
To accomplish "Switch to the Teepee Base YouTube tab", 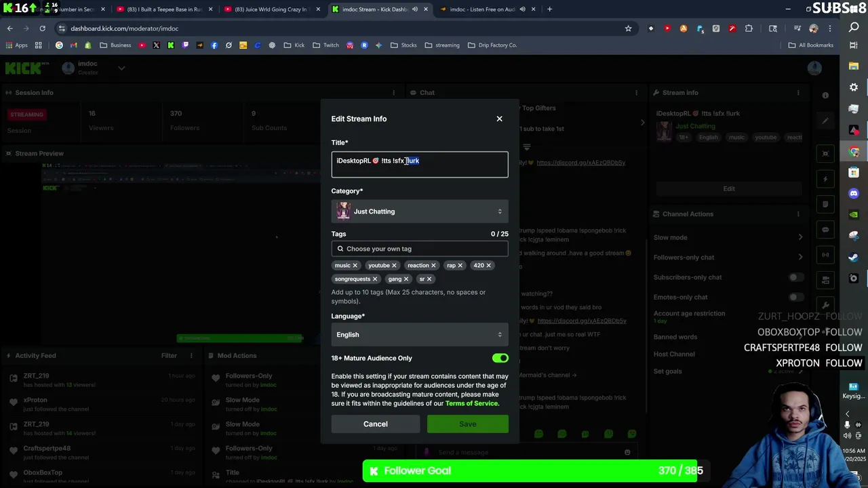I will pos(165,9).
